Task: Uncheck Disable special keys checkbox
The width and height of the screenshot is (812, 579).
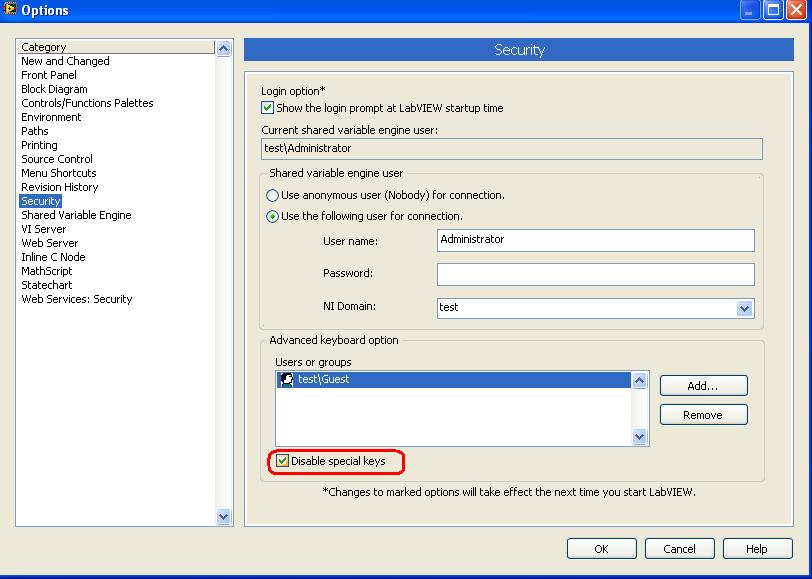Action: [x=282, y=460]
